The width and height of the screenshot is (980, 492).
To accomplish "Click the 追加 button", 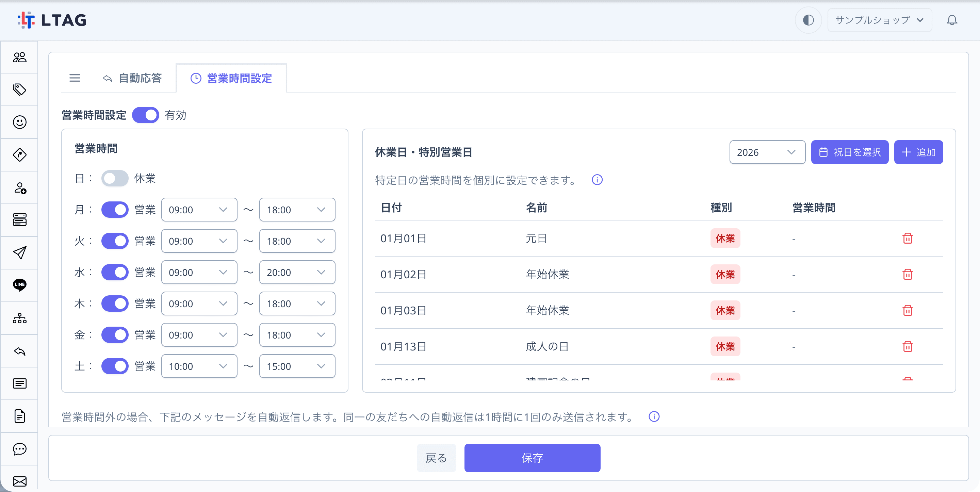I will click(918, 152).
